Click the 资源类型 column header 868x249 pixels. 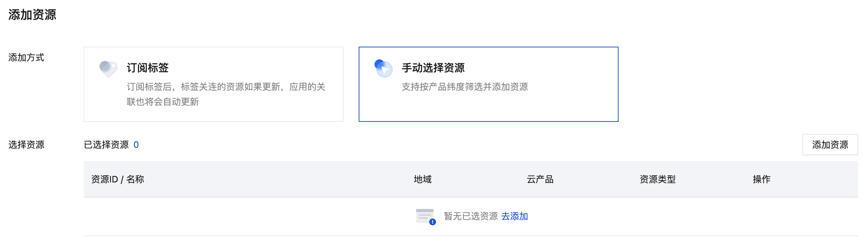coord(657,179)
